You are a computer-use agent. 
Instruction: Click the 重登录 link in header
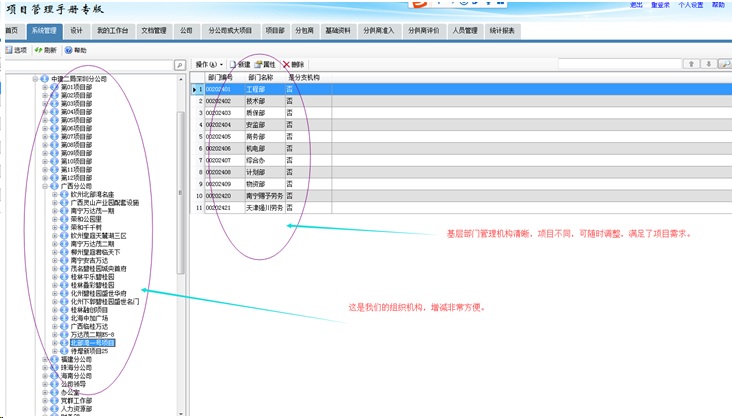click(661, 5)
